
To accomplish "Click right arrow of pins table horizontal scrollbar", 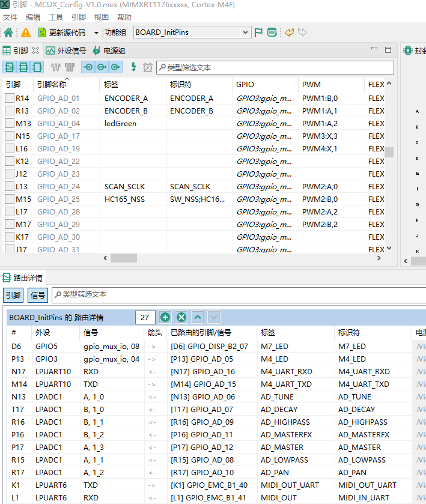I will (x=379, y=258).
